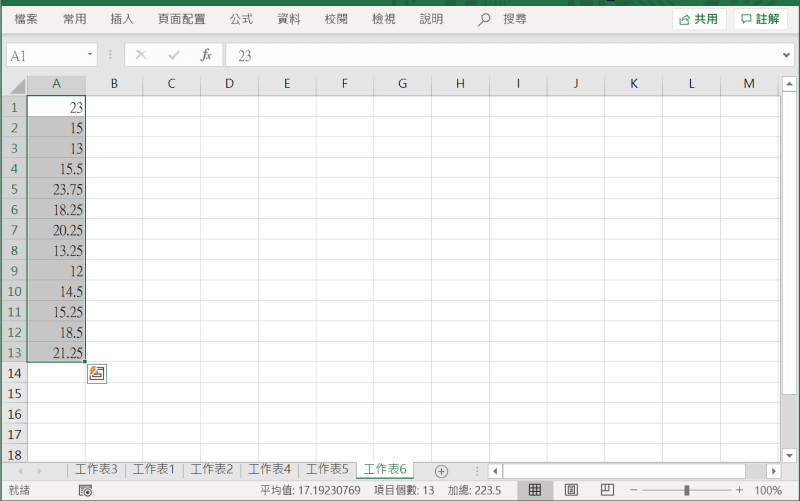Add a new sheet with the plus icon
800x501 pixels.
[441, 471]
